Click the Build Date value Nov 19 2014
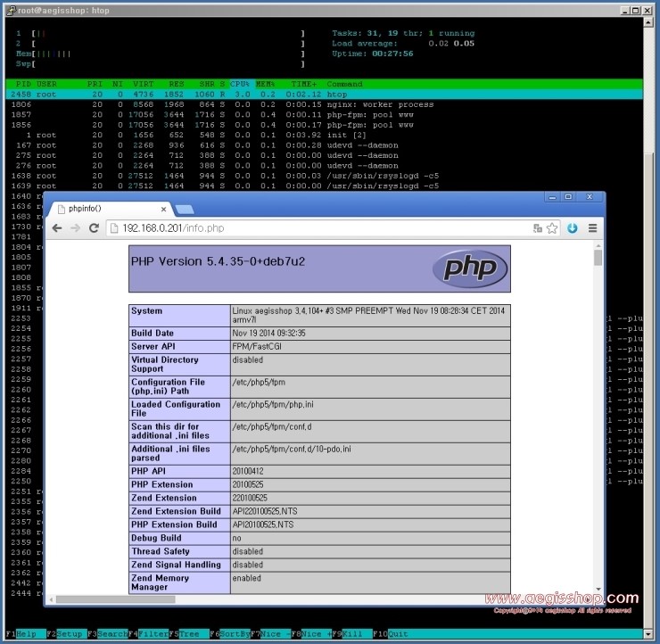Viewport: 660px width, 644px height. [269, 334]
